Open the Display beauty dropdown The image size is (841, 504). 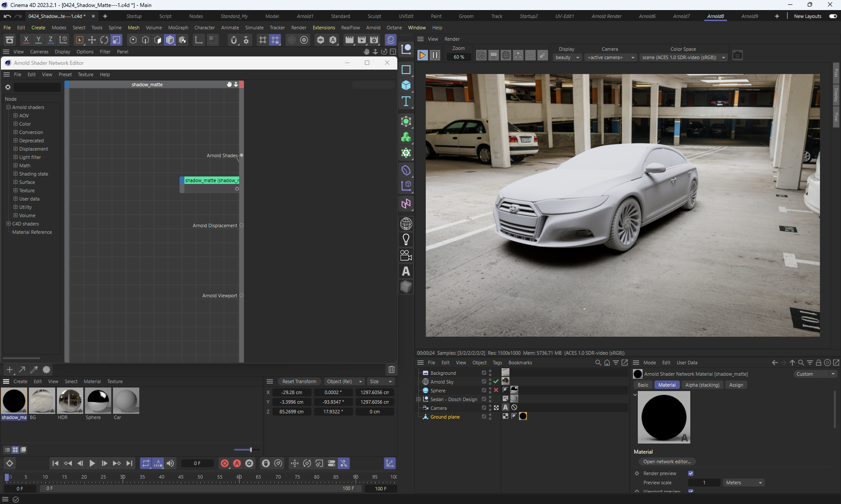(x=567, y=57)
